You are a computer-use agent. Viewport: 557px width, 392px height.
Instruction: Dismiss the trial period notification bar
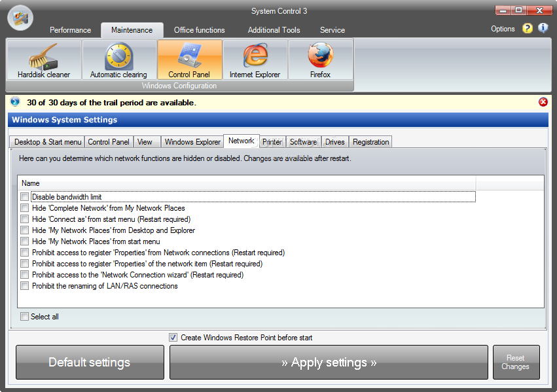coord(543,102)
